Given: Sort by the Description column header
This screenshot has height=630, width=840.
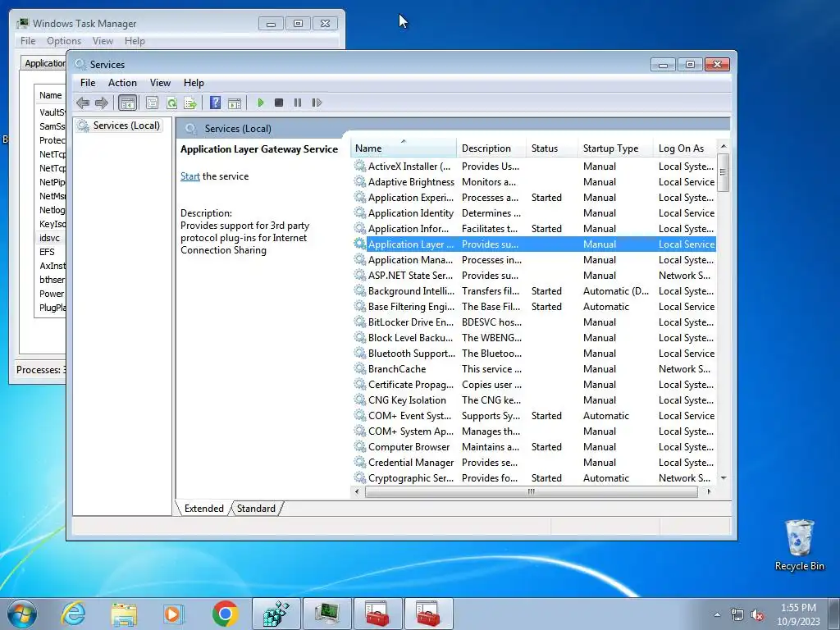Looking at the screenshot, I should tap(491, 148).
